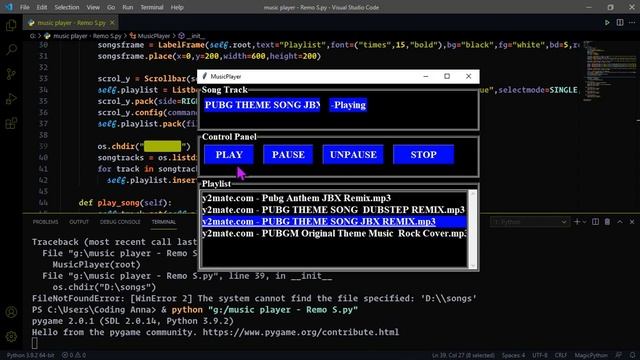Open the Edit menu
Viewport: 640px width, 360px height.
click(42, 7)
